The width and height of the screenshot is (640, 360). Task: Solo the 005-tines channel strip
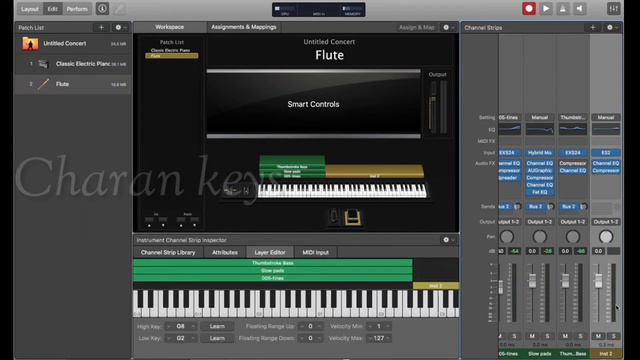(514, 336)
